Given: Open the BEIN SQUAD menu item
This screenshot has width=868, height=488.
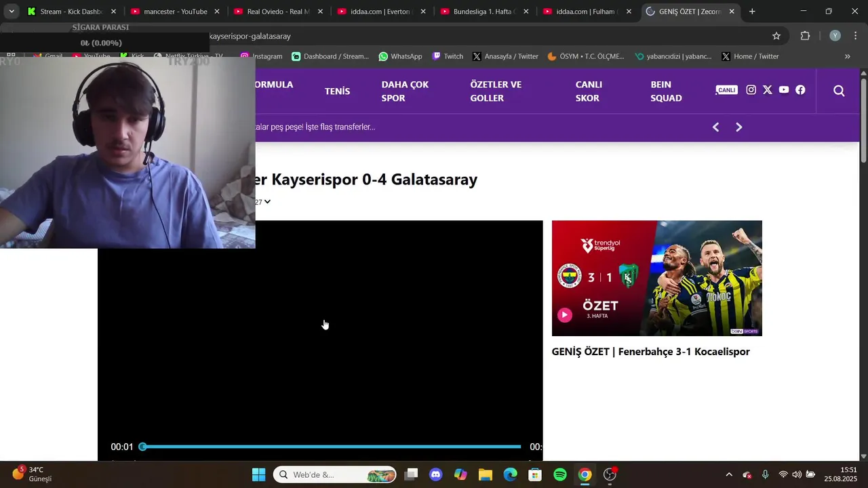Looking at the screenshot, I should pyautogui.click(x=666, y=91).
